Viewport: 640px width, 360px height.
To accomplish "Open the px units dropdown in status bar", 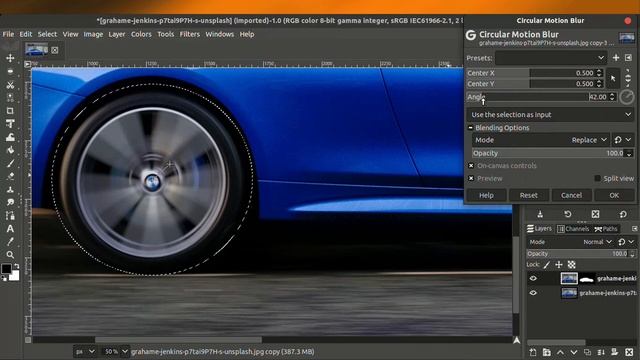I will pyautogui.click(x=85, y=351).
